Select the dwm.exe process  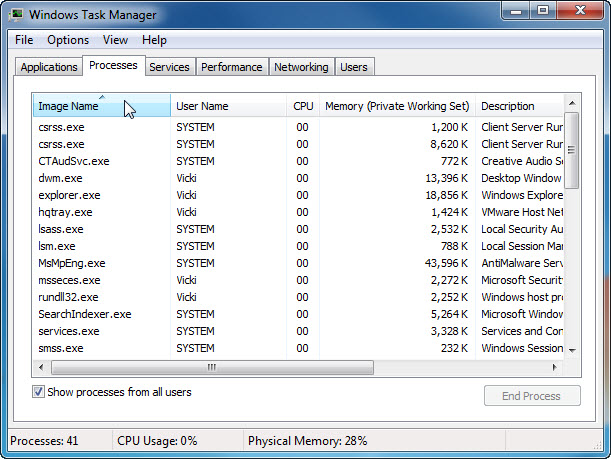coord(298,178)
